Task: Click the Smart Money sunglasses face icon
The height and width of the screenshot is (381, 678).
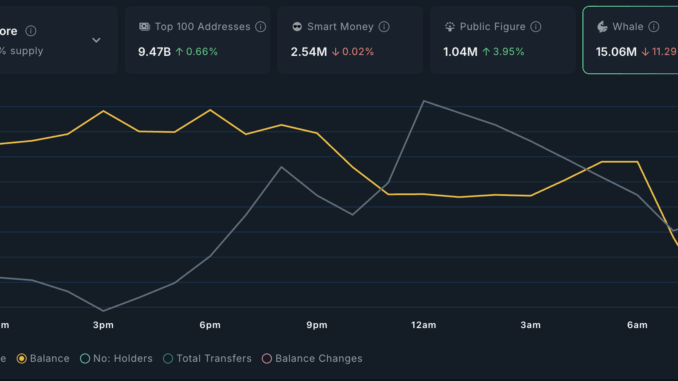Action: pyautogui.click(x=297, y=27)
